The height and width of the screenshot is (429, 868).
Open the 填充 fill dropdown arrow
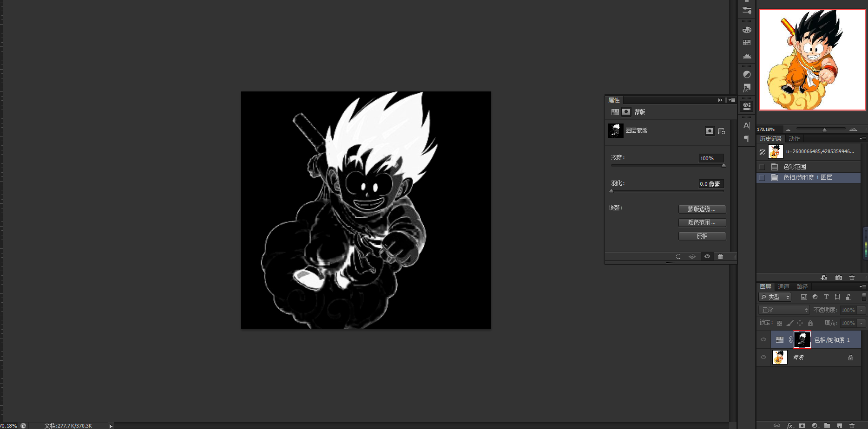861,323
